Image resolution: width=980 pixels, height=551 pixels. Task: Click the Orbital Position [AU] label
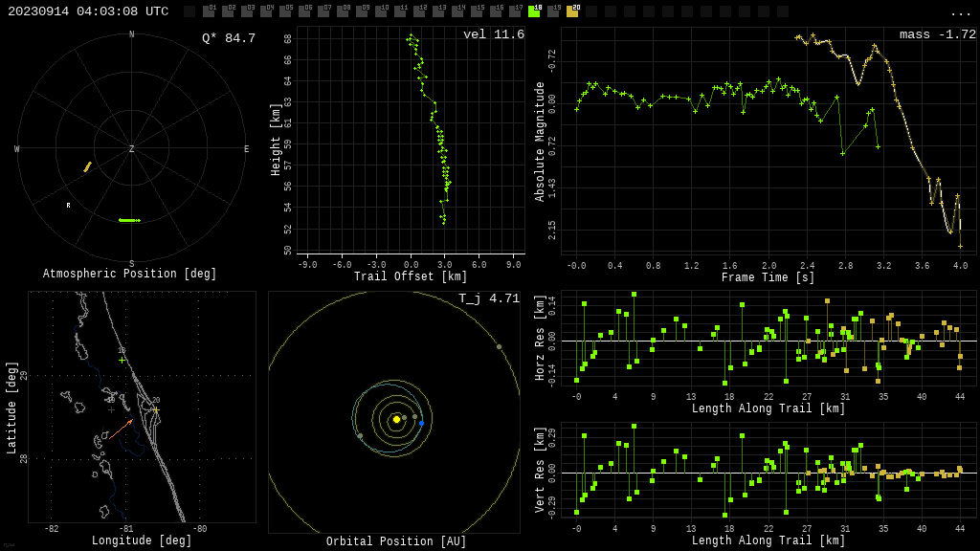coord(396,541)
